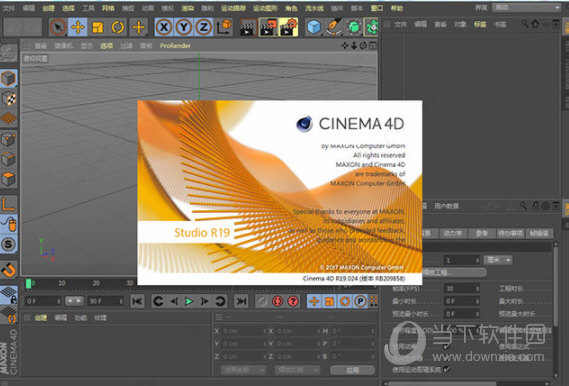Click the 90 F end frame field

(106, 301)
